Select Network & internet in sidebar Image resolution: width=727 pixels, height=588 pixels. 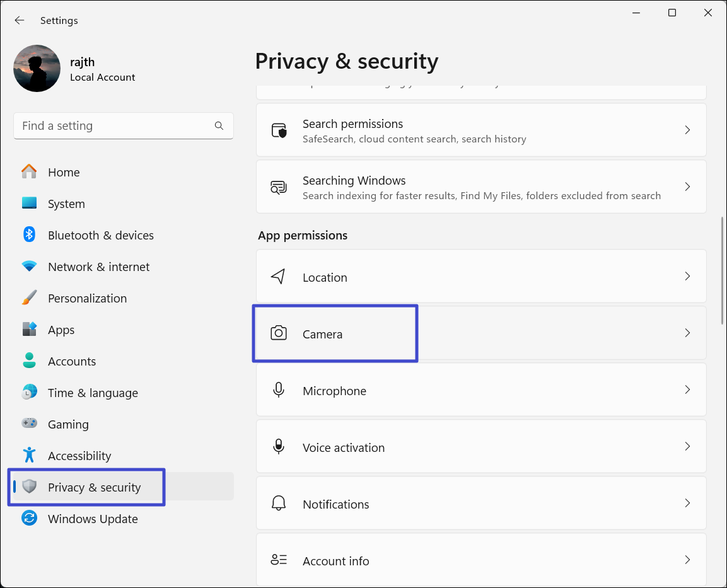98,267
